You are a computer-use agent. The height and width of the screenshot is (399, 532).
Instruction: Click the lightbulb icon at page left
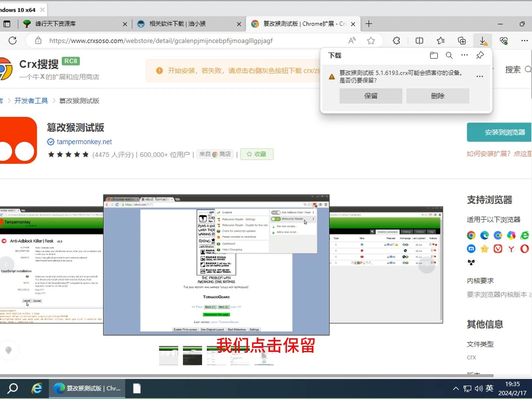8,350
